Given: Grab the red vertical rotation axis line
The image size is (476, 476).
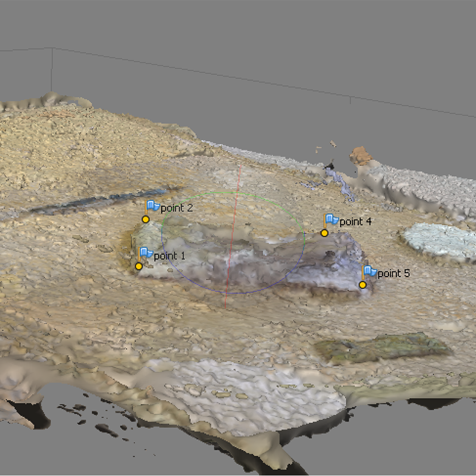Looking at the screenshot, I should point(233,237).
